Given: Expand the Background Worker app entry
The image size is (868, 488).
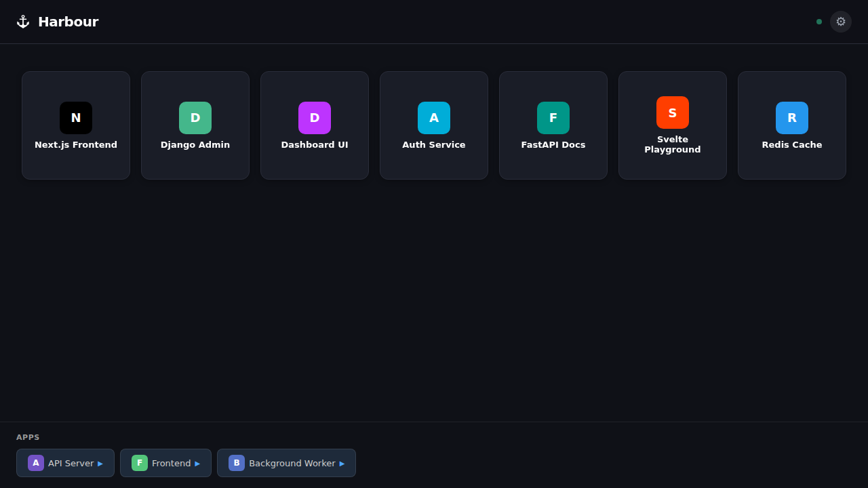Looking at the screenshot, I should point(343,463).
